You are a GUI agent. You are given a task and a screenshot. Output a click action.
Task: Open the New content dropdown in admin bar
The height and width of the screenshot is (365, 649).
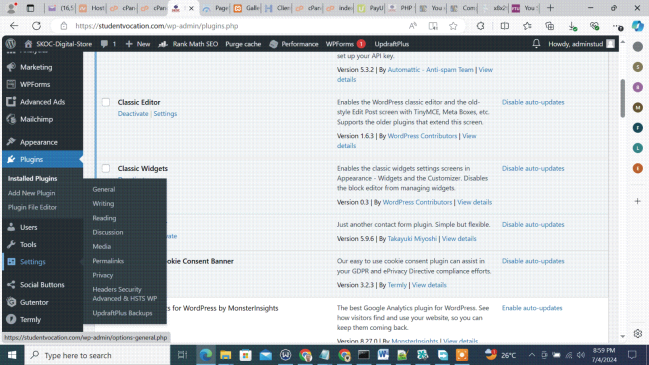pos(138,44)
